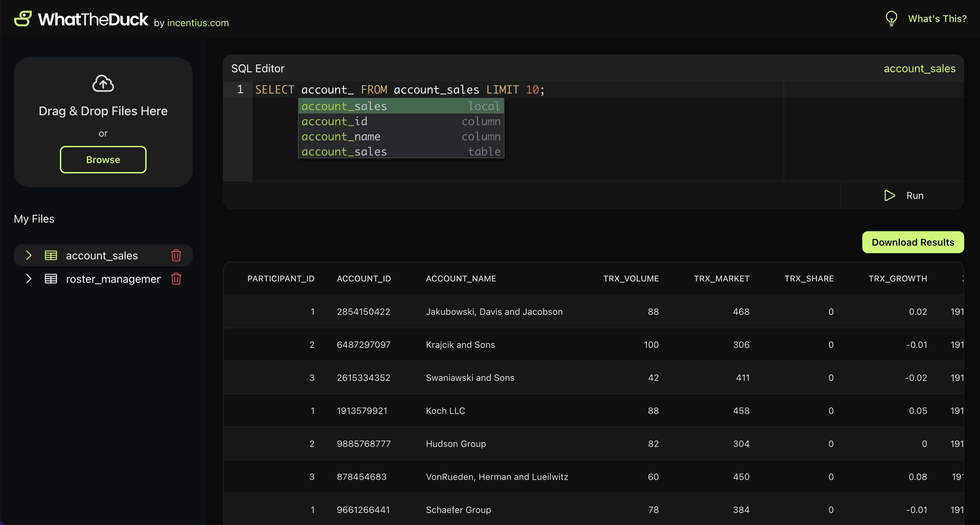Click the 'Drag & Drop Files Here' text

[x=103, y=111]
